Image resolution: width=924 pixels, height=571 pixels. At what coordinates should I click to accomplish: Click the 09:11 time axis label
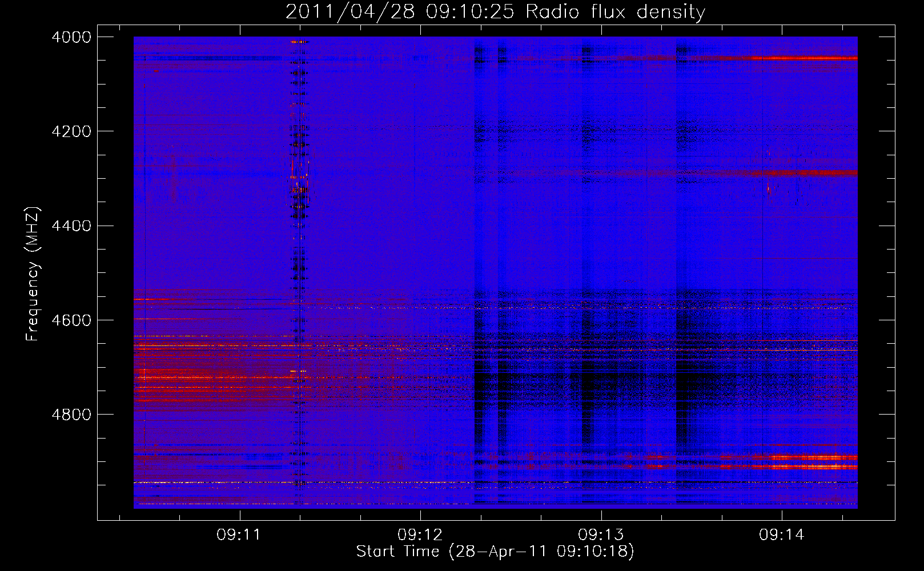click(x=239, y=535)
